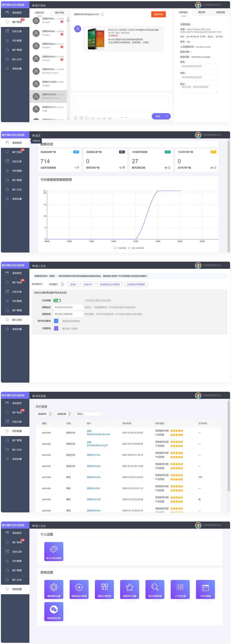The width and height of the screenshot is (231, 644).
Task: Pick the 悬浮条背景色 color swatch
Action: (56, 321)
